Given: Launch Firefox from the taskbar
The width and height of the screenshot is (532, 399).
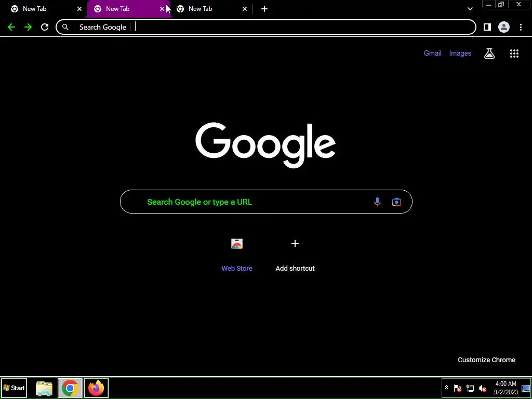Looking at the screenshot, I should [x=96, y=388].
